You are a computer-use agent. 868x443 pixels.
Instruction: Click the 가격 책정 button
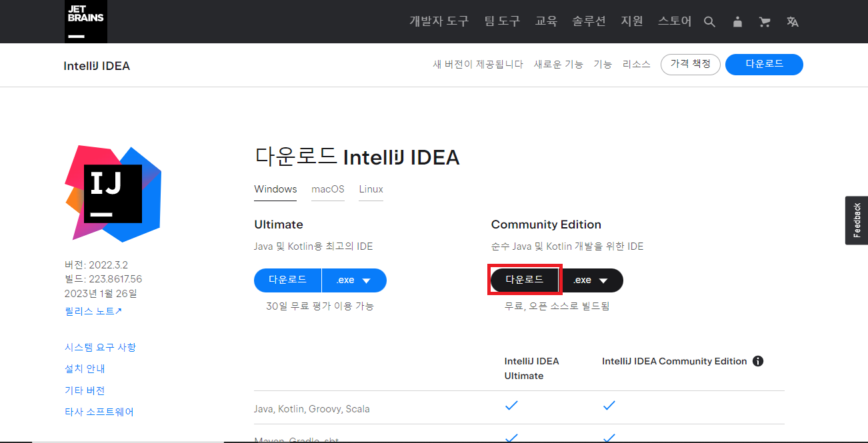coord(691,65)
